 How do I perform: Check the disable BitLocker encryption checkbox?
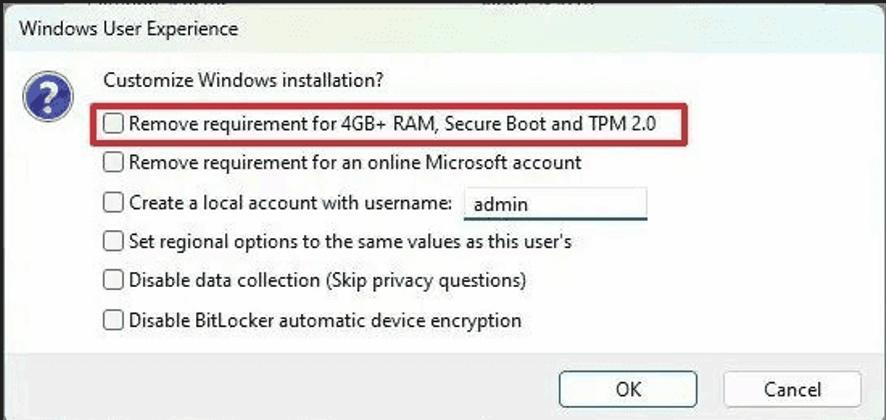(x=114, y=320)
